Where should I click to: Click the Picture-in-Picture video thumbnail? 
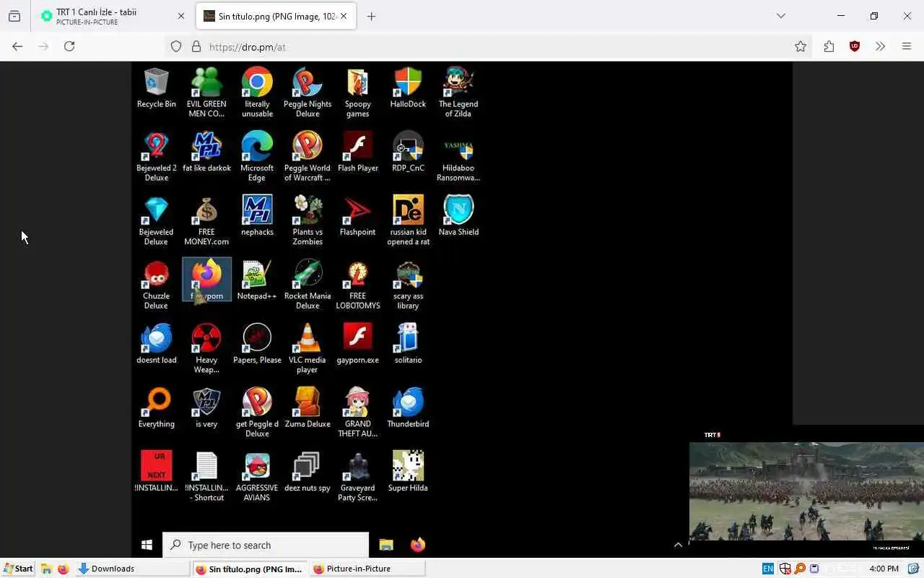pyautogui.click(x=806, y=491)
